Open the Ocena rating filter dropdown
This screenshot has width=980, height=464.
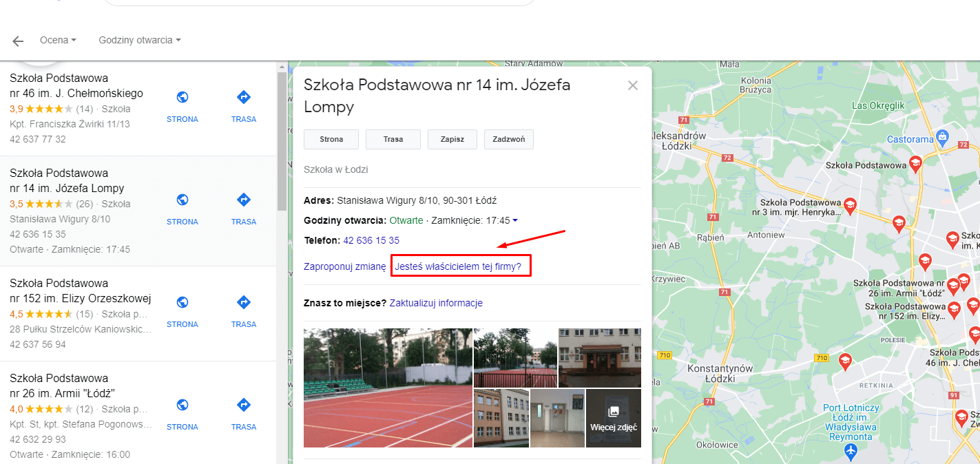[x=58, y=40]
